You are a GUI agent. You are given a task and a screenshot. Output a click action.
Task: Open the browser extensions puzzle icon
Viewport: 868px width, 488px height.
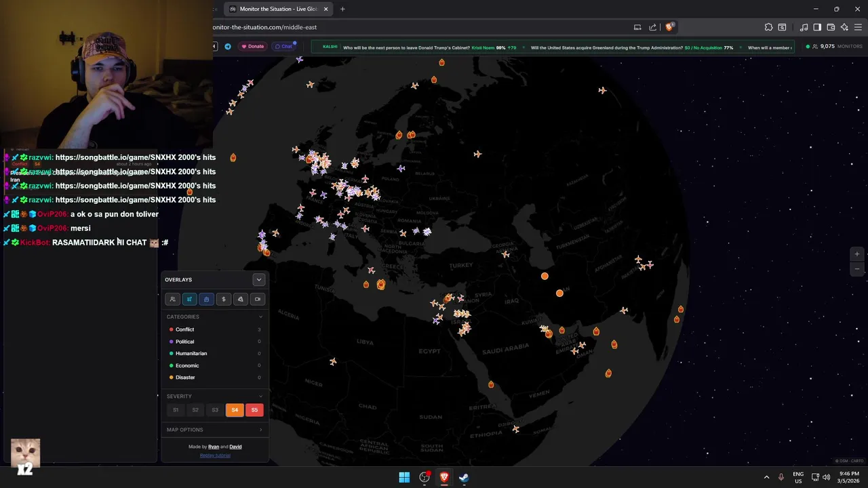coord(768,27)
